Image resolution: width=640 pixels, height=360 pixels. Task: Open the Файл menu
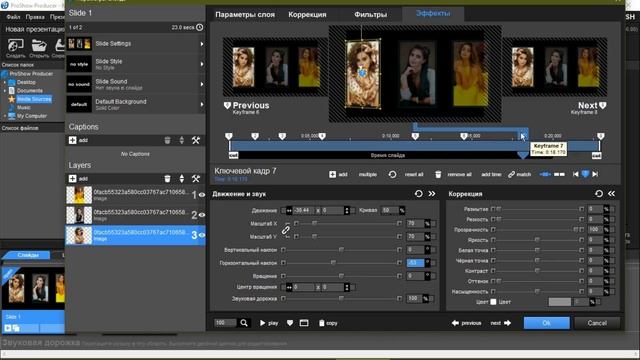pyautogui.click(x=13, y=17)
